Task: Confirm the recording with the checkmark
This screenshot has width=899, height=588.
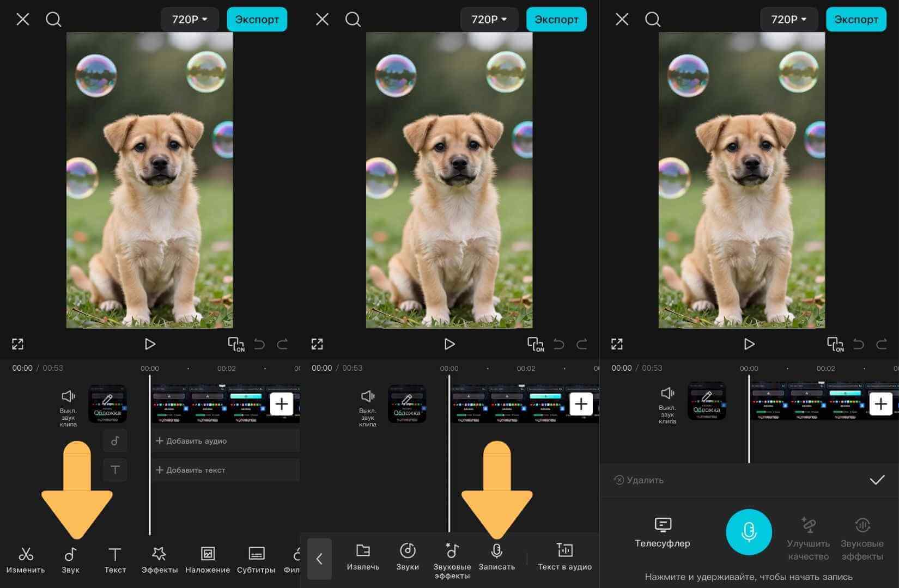Action: coord(877,480)
